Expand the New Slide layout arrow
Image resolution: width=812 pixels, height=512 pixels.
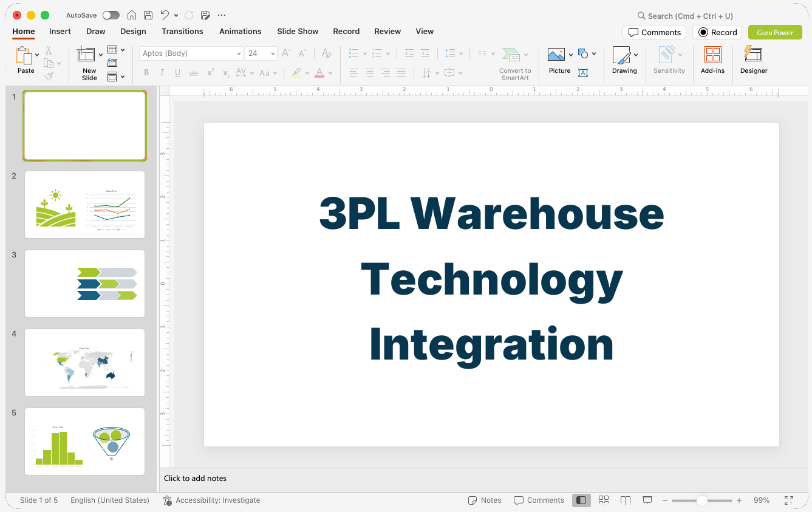(101, 55)
